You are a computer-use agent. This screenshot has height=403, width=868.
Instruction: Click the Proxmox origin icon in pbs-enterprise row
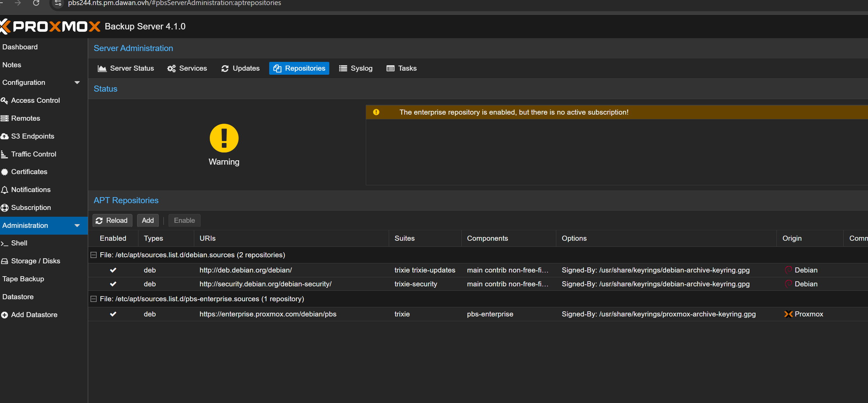(x=788, y=314)
